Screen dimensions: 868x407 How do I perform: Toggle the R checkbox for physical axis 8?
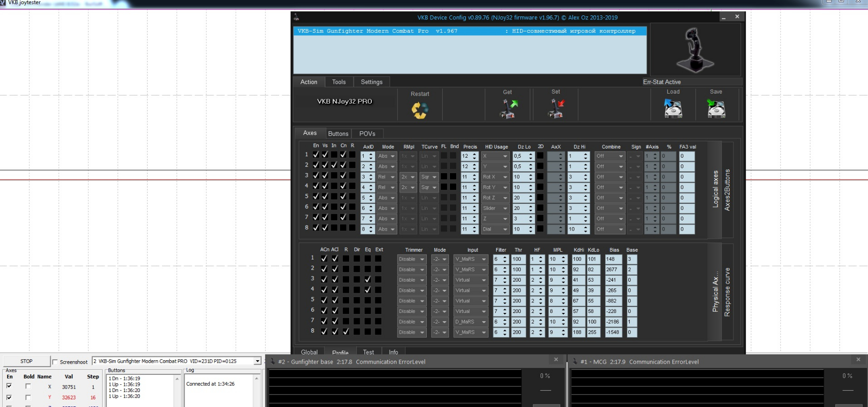[x=346, y=331]
